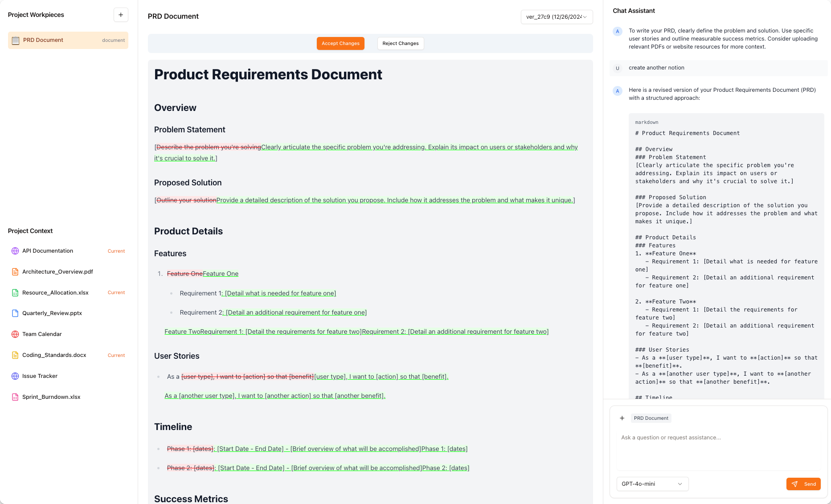Click the Architecture_Overview.pdf file icon
This screenshot has height=504, width=831.
[x=15, y=271]
